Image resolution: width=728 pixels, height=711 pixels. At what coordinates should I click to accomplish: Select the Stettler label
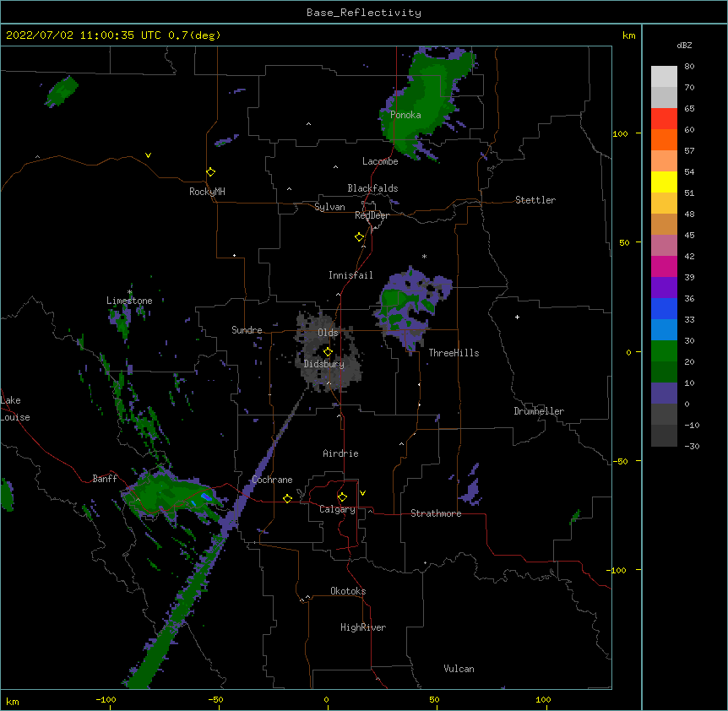(x=535, y=200)
